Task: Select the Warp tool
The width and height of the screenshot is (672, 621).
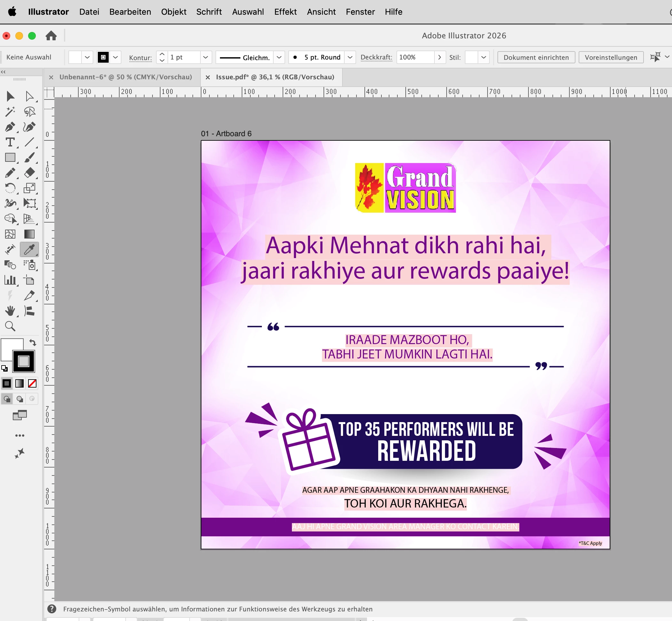Action: pyautogui.click(x=10, y=203)
